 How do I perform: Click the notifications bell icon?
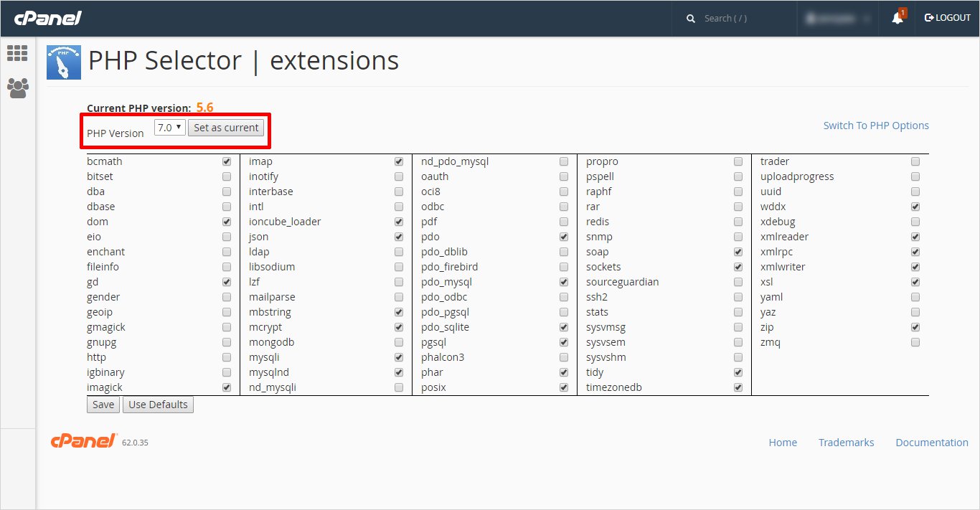897,18
